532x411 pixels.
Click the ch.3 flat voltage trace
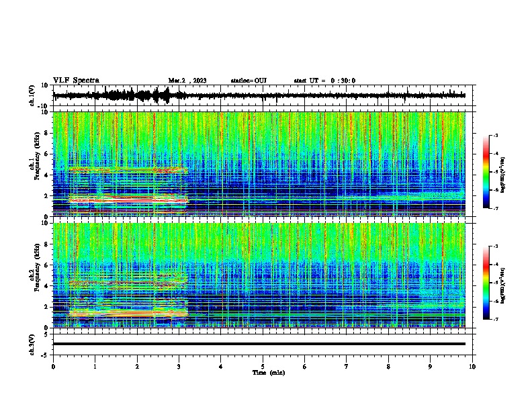[259, 344]
